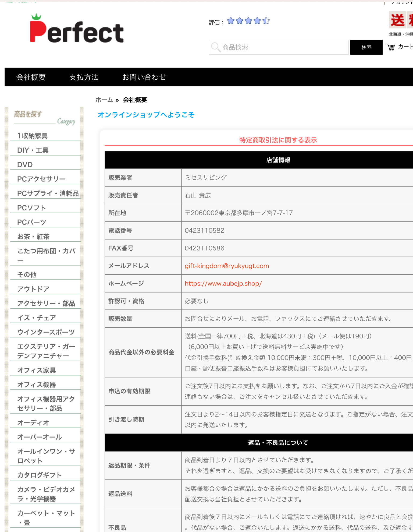Click the black 検索 button
The width and height of the screenshot is (413, 532).
366,47
